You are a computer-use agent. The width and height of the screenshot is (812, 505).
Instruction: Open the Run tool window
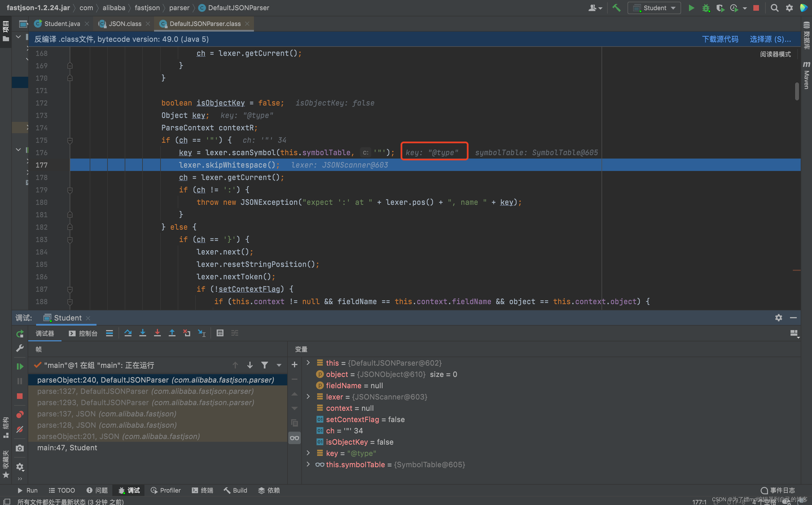(x=27, y=490)
